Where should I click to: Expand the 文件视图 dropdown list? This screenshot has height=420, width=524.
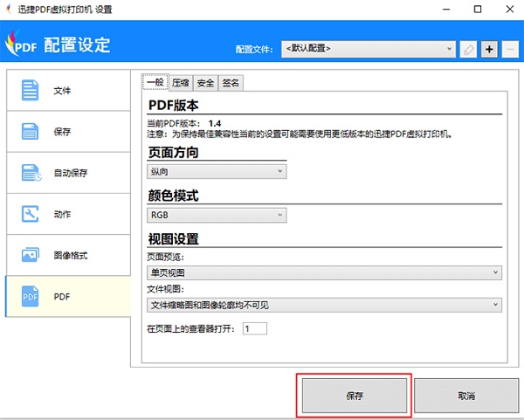[x=324, y=305]
